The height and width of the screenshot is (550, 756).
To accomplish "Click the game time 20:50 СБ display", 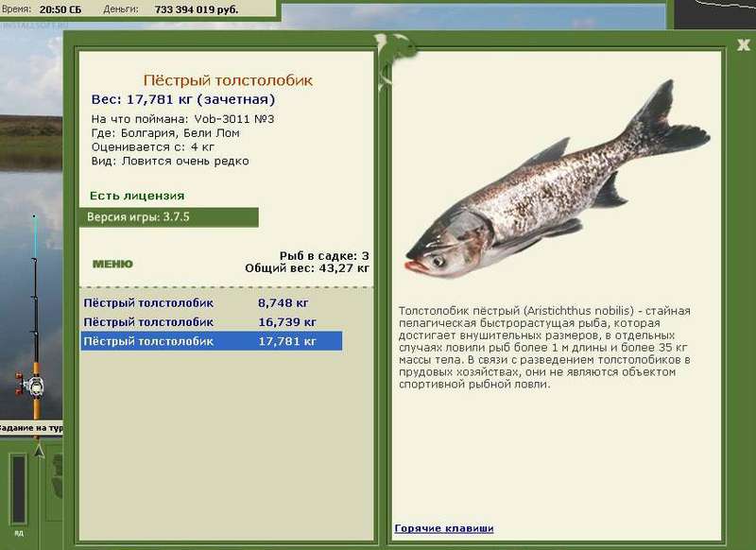I will [x=60, y=9].
